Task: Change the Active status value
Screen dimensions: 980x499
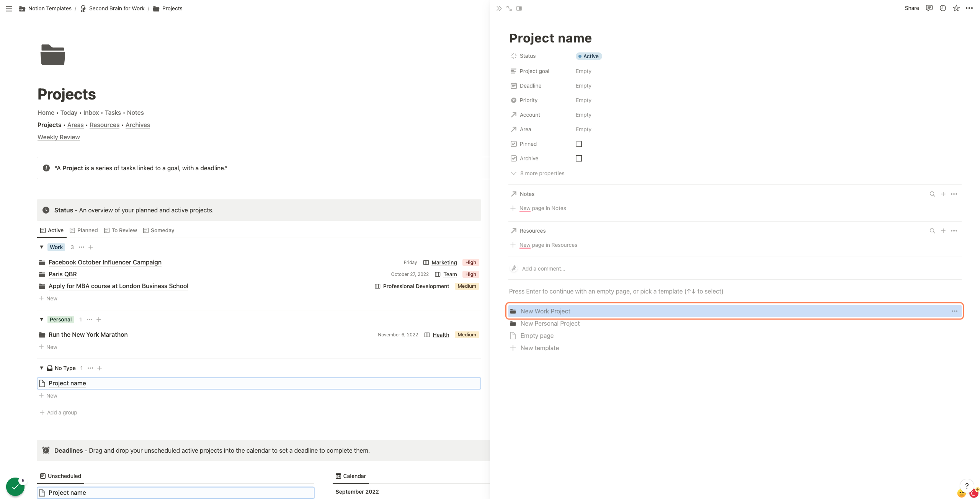Action: click(x=589, y=56)
